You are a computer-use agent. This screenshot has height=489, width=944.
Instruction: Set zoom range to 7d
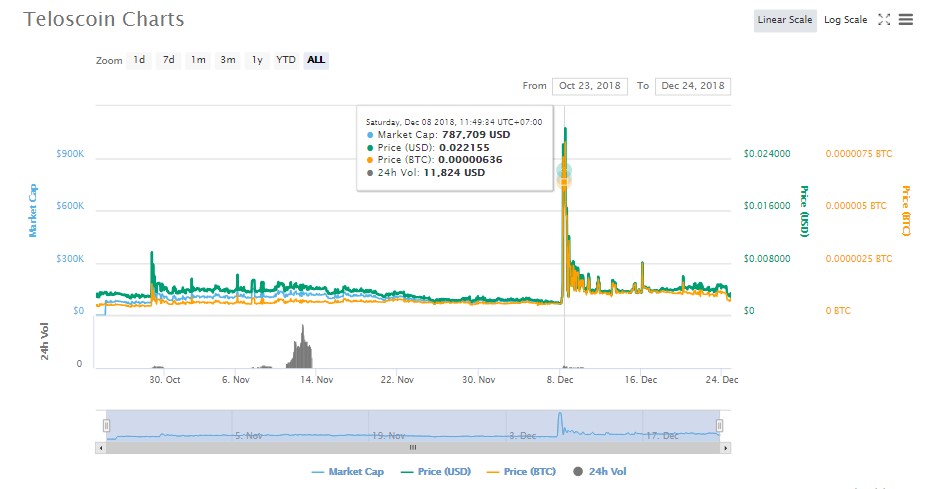[x=169, y=60]
